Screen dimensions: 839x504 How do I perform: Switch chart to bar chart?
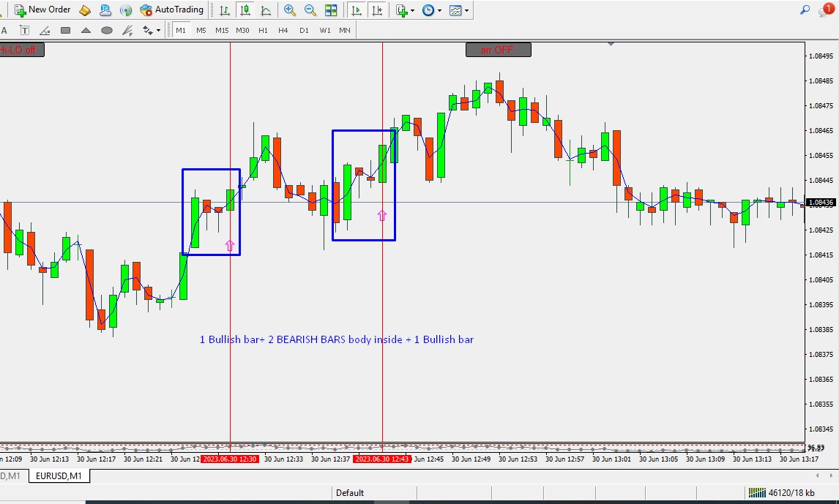tap(225, 10)
